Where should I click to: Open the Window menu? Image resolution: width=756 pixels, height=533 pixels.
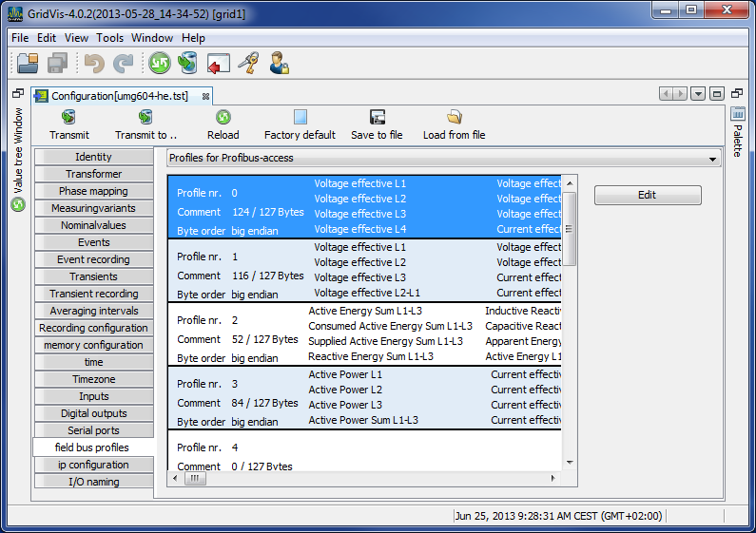[x=152, y=38]
